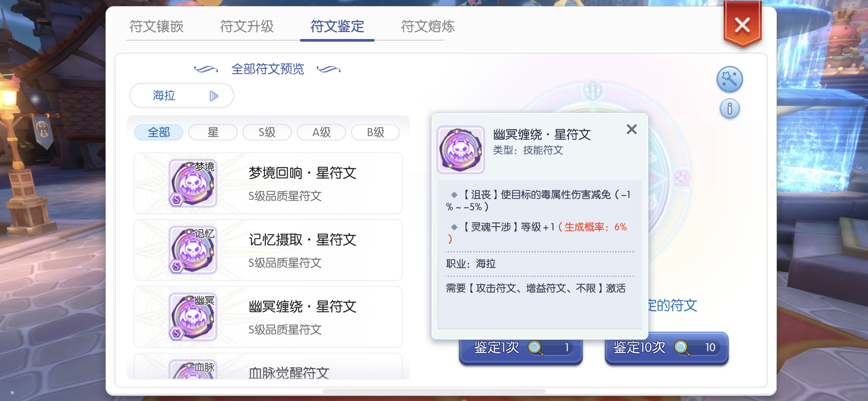868x401 pixels.
Task: Click the large rune icon in detail popup
Action: click(461, 150)
